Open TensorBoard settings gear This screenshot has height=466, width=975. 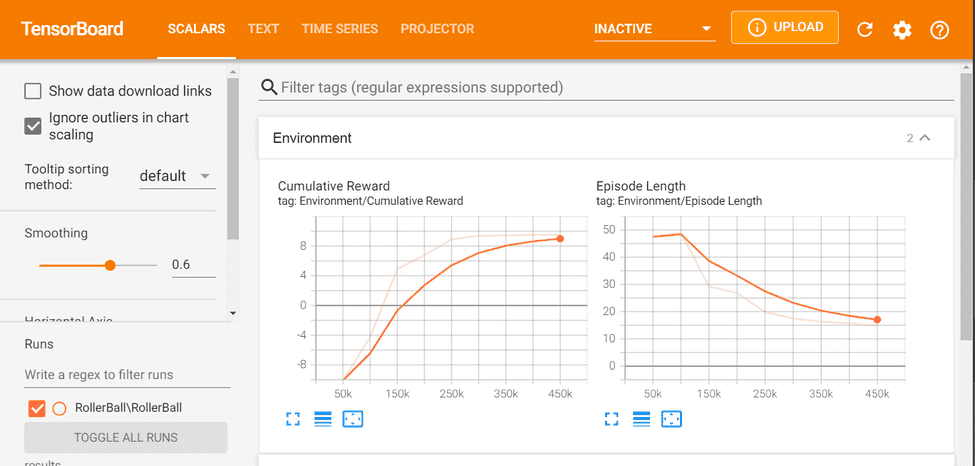tap(902, 30)
